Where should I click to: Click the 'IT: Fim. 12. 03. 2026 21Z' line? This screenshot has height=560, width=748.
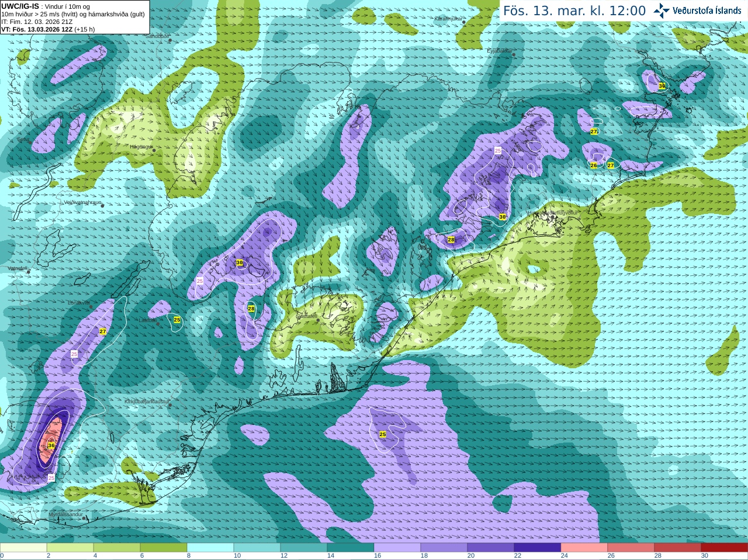coord(37,22)
